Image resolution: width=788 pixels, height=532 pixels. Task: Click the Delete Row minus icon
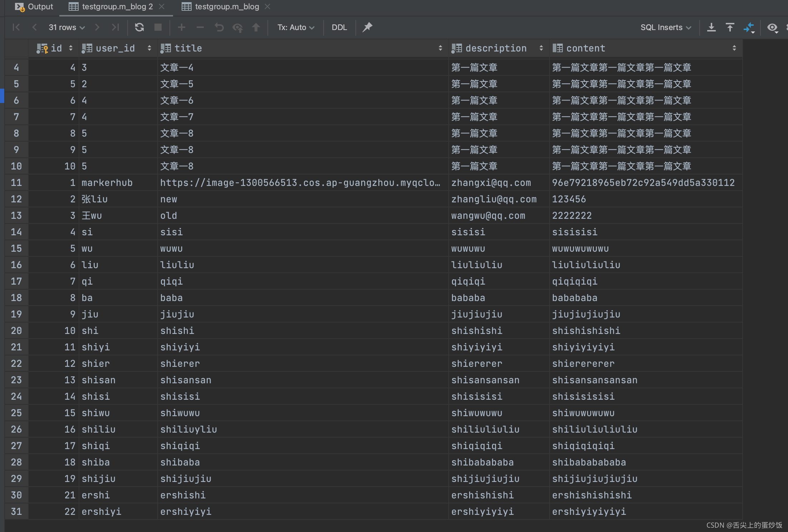coord(200,27)
